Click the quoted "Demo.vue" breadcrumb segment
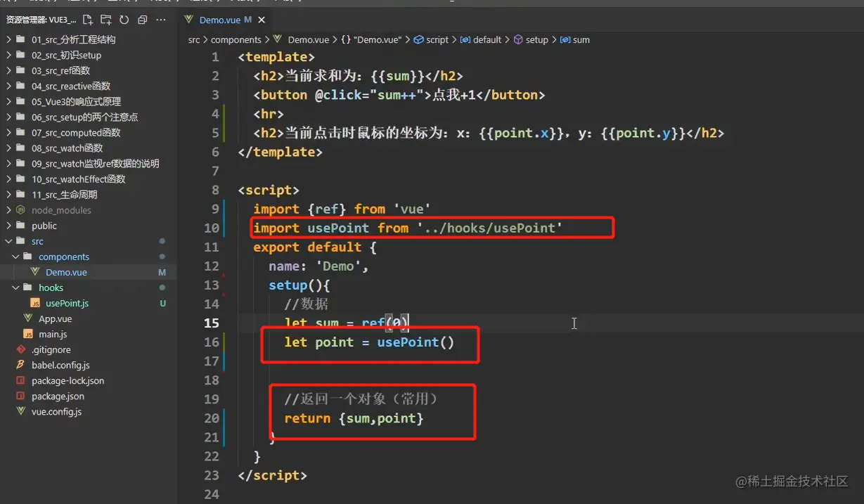This screenshot has height=504, width=864. click(377, 40)
